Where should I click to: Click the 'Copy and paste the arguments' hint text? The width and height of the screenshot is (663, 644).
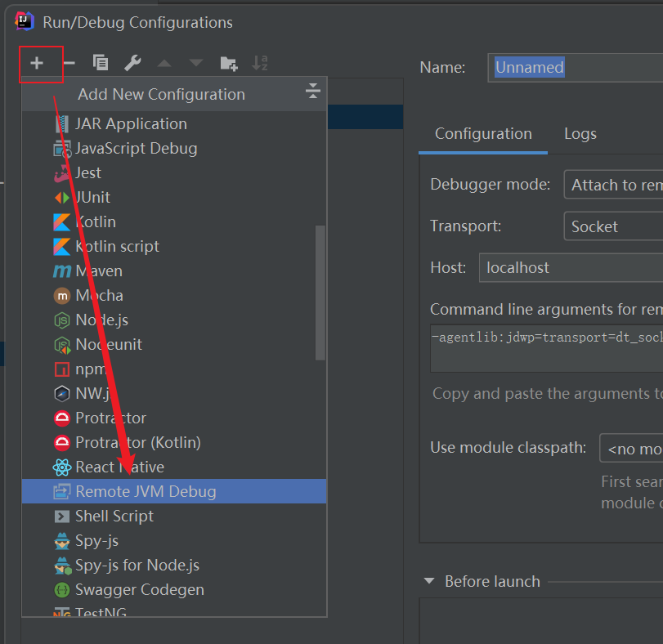[x=548, y=393]
